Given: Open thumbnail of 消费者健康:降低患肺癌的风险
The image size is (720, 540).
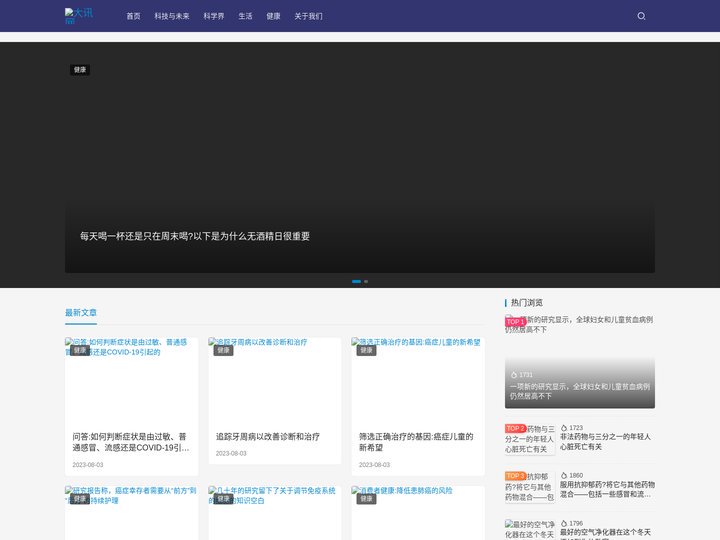Looking at the screenshot, I should (418, 513).
